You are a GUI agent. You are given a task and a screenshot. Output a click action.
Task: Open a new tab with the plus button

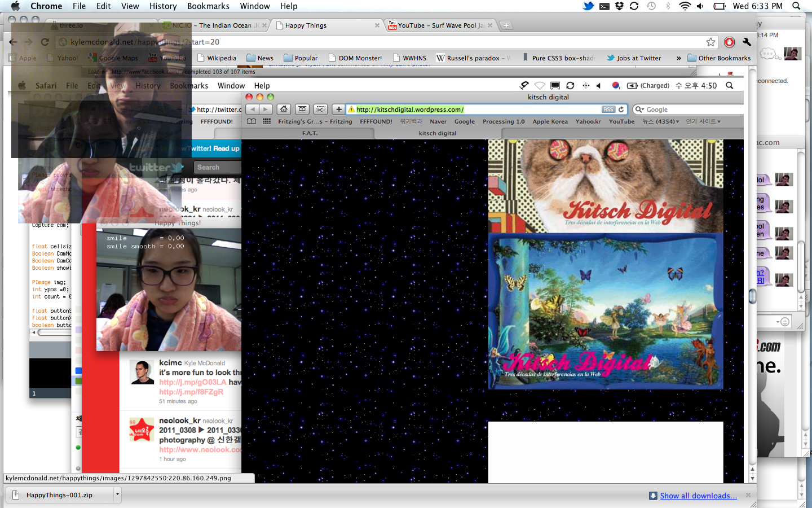click(506, 25)
